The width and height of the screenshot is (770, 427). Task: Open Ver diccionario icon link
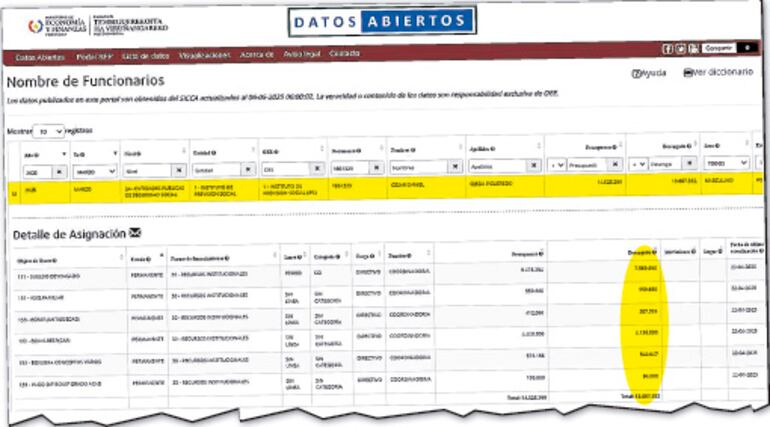[x=689, y=73]
